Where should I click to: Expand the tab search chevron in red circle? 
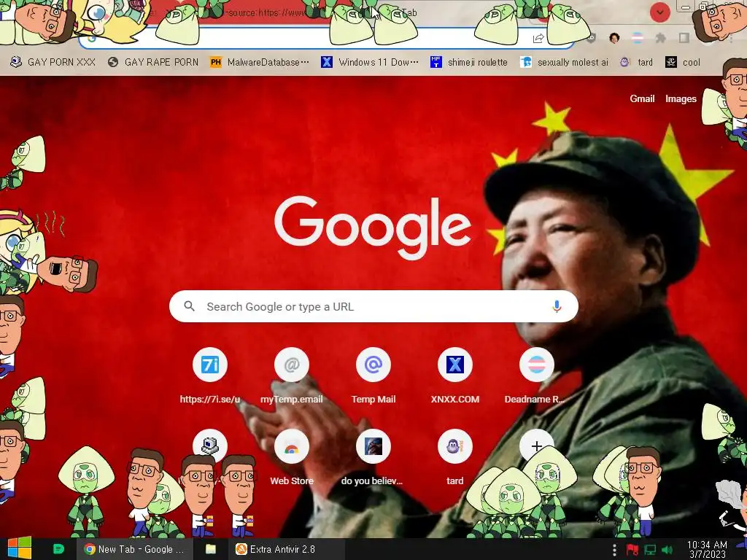click(659, 12)
